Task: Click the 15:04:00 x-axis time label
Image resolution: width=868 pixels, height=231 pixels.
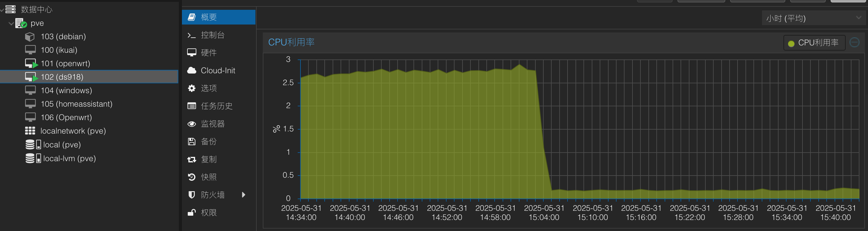Action: 544,213
